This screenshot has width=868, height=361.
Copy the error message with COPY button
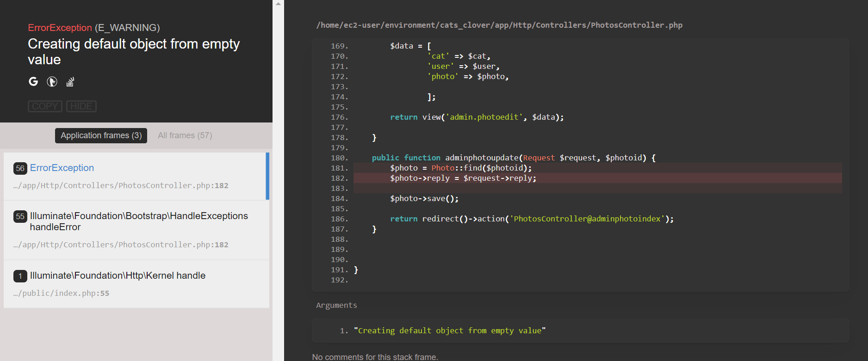coord(45,106)
